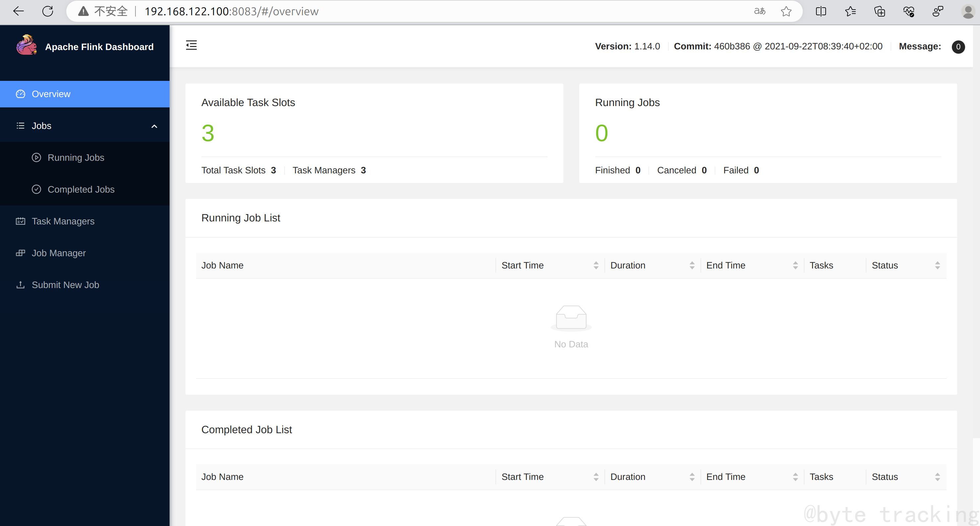Sort Running Job List by Duration
Image resolution: width=980 pixels, height=526 pixels.
tap(692, 265)
